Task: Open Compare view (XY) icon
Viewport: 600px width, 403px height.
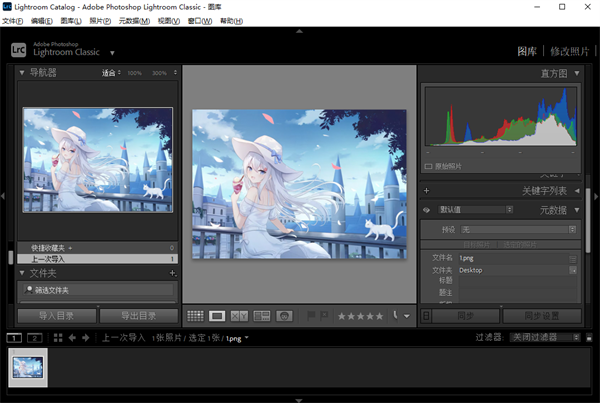Action: (x=239, y=316)
